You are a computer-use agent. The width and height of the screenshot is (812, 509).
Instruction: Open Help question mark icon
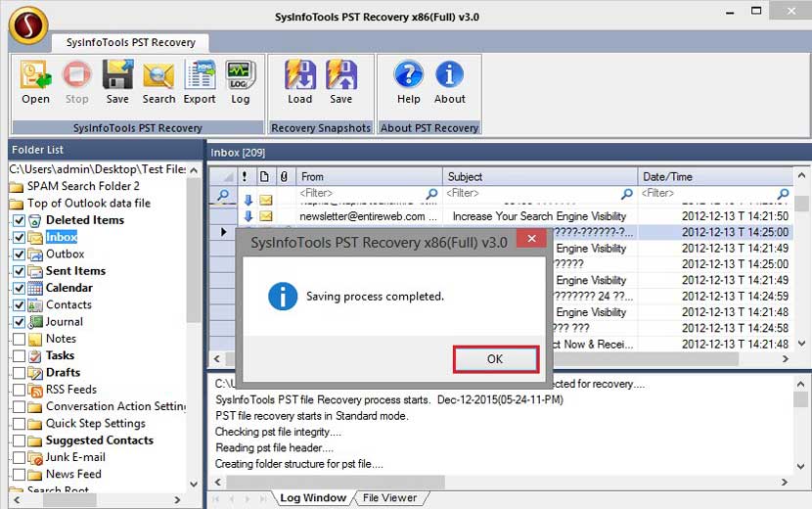click(x=409, y=82)
